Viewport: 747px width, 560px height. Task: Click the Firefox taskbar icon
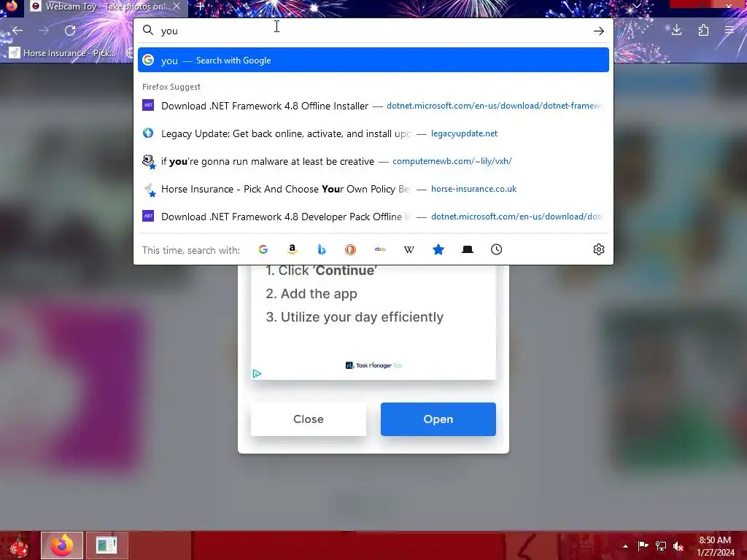pyautogui.click(x=62, y=545)
